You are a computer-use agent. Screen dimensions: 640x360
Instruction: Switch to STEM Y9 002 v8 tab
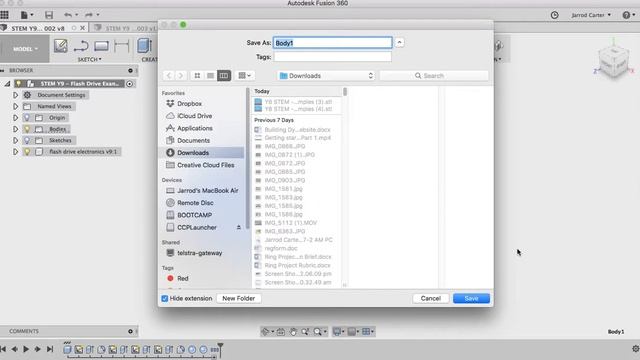(38, 28)
